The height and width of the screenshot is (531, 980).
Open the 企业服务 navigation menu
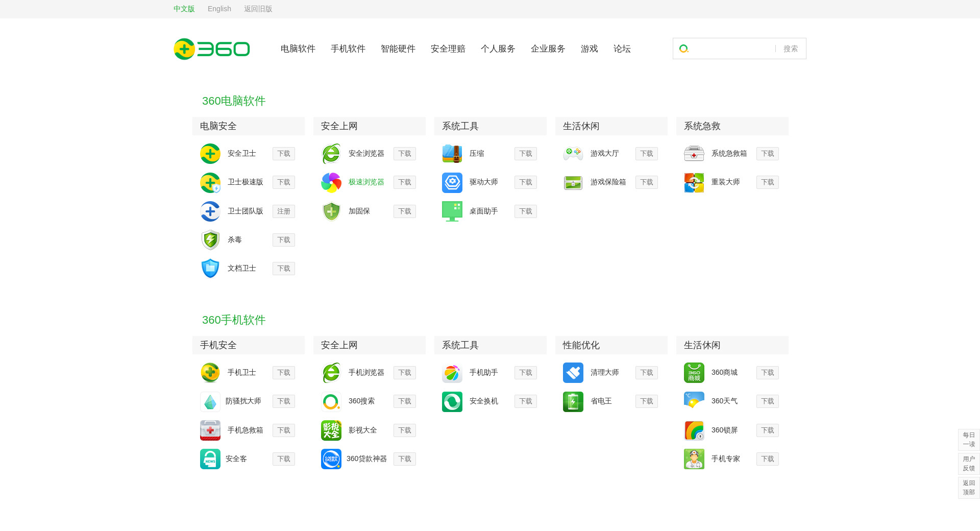pyautogui.click(x=548, y=49)
